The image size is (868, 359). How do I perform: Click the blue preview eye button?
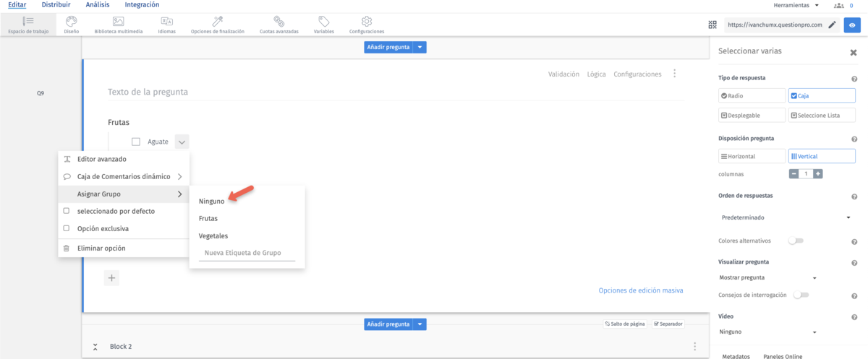853,25
